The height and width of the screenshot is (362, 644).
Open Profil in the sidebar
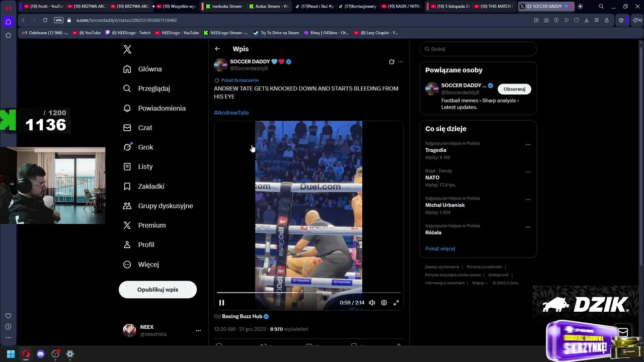click(x=139, y=245)
